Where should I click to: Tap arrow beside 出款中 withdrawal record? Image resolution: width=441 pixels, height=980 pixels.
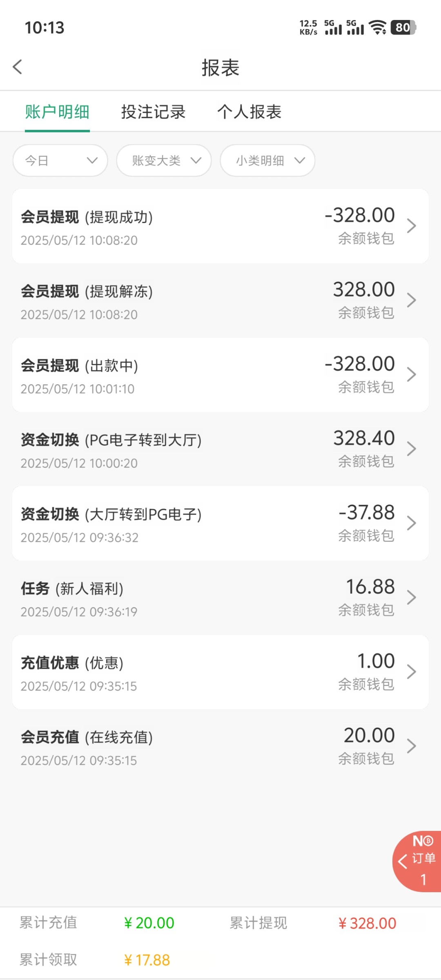coord(411,374)
